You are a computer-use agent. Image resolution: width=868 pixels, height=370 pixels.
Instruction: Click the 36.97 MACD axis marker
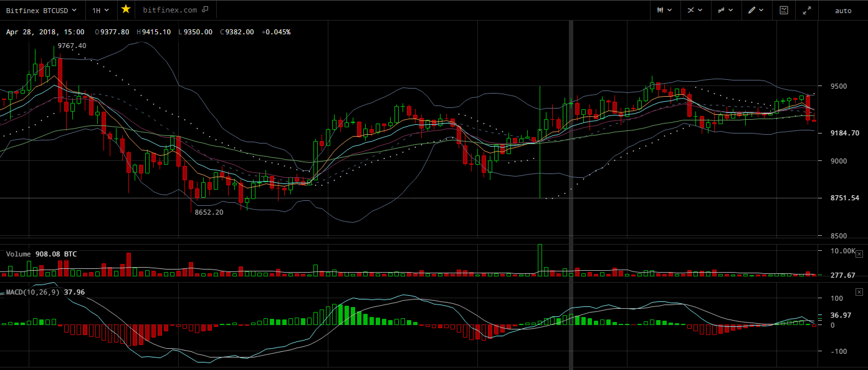tap(841, 315)
